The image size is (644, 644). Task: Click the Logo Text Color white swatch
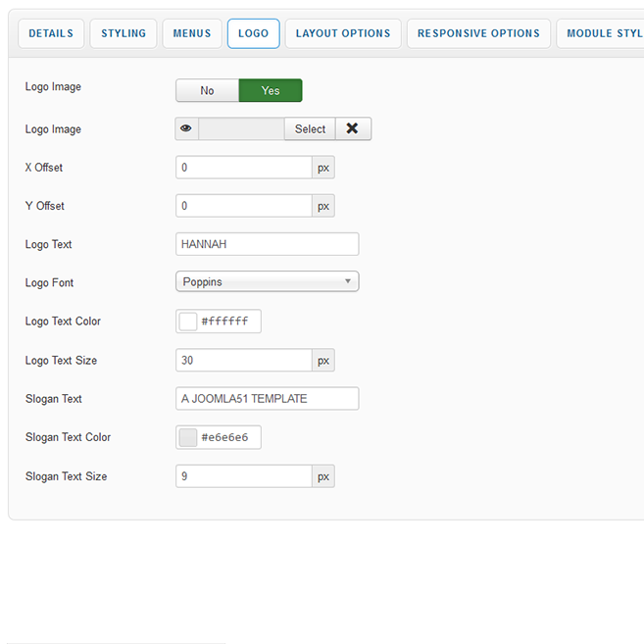[x=188, y=322]
